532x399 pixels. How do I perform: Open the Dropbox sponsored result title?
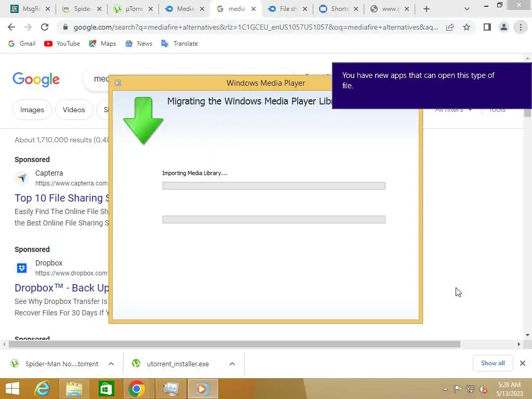click(x=62, y=288)
